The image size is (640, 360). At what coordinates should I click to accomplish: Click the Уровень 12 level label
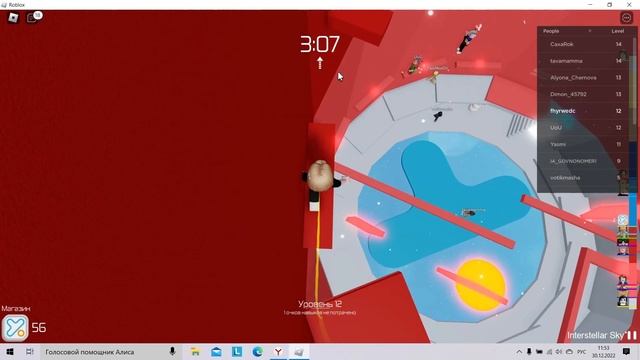tap(320, 304)
